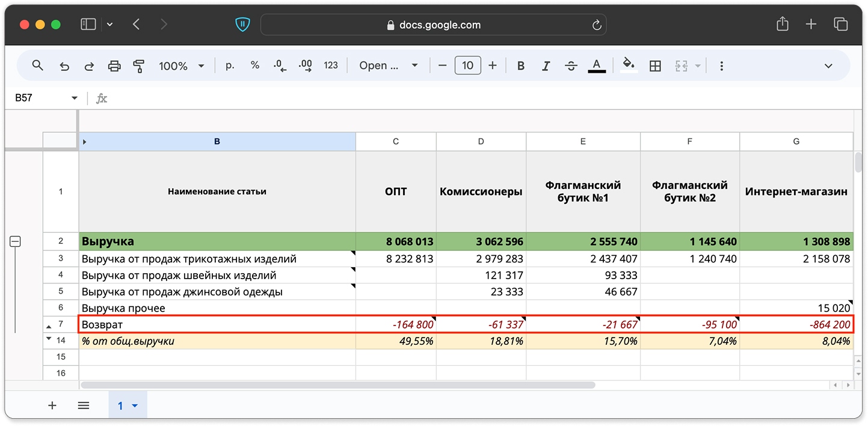Viewport: 868px width, 426px height.
Task: Decrease decimal places
Action: tap(280, 66)
